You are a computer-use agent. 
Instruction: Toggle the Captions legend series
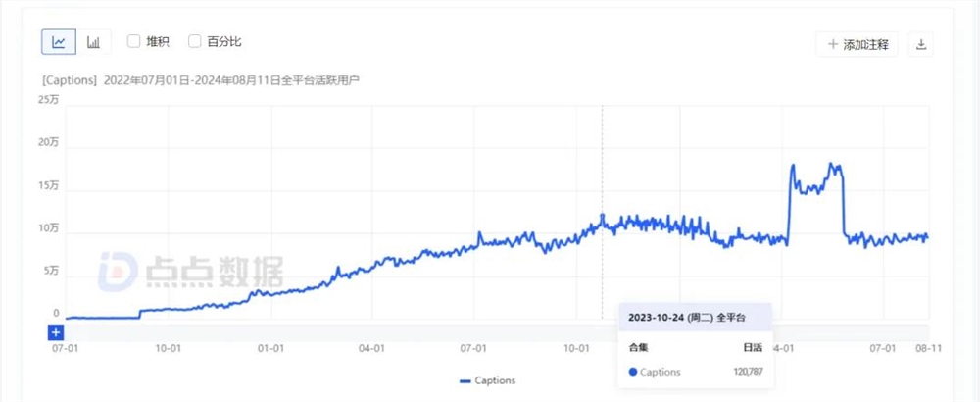[487, 380]
